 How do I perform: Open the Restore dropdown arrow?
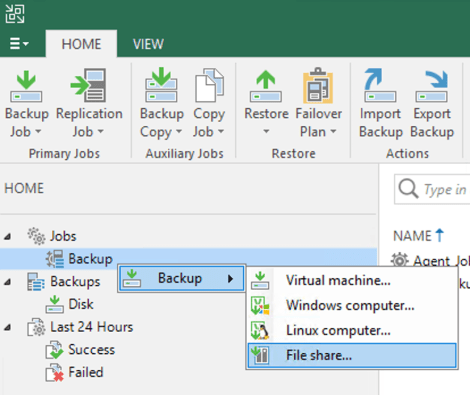coord(266,132)
